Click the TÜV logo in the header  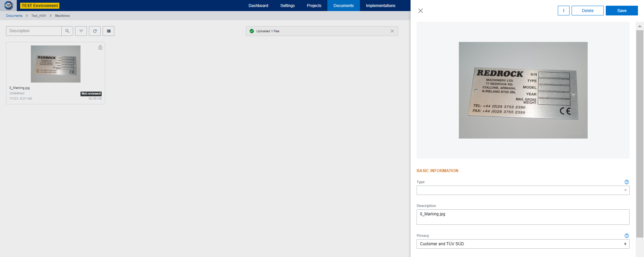pyautogui.click(x=8, y=5)
